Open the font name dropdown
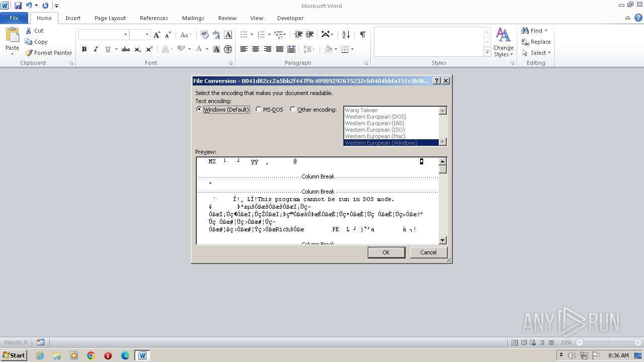 [125, 35]
